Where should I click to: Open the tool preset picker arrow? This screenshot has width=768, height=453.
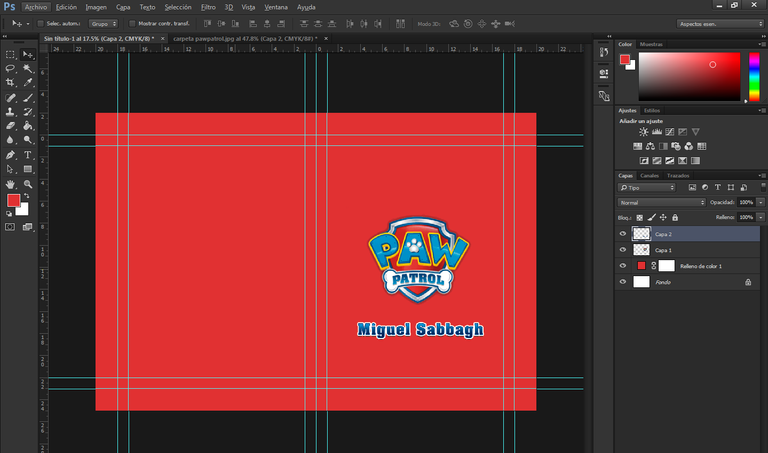point(28,24)
